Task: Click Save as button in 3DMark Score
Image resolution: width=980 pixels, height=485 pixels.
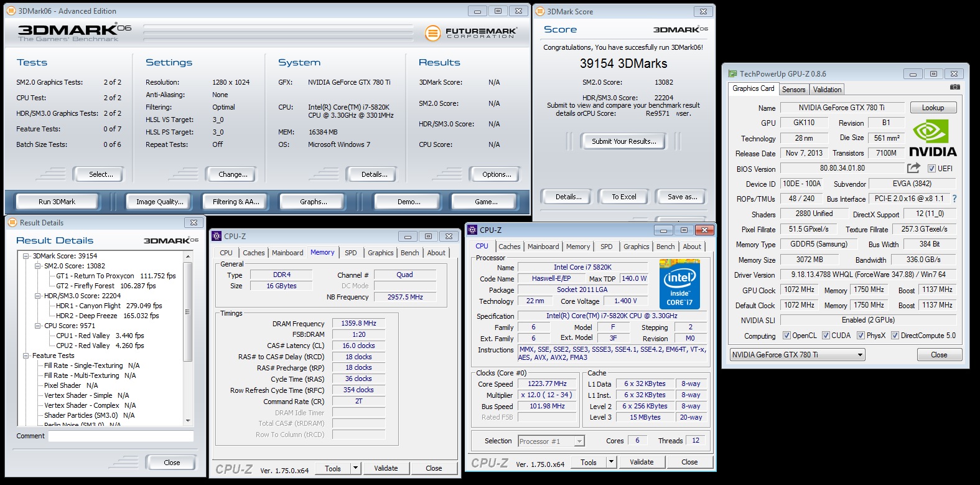Action: pos(682,197)
